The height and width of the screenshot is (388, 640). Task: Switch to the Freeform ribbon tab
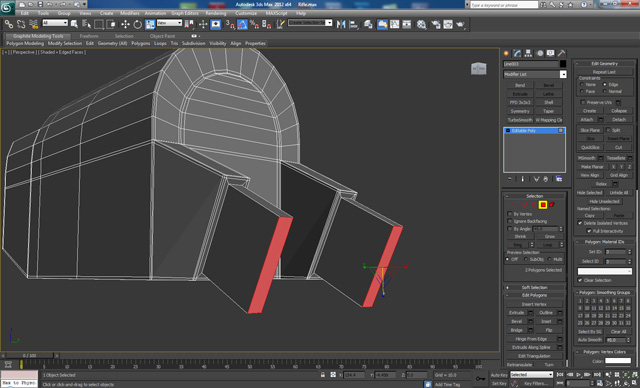pyautogui.click(x=89, y=36)
